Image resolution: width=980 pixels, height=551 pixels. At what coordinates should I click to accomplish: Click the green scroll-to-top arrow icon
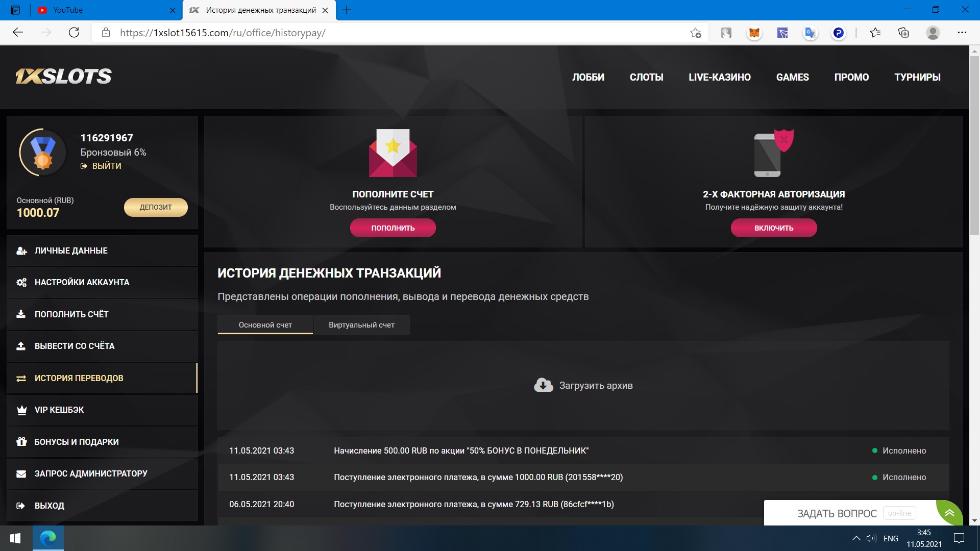tap(949, 513)
